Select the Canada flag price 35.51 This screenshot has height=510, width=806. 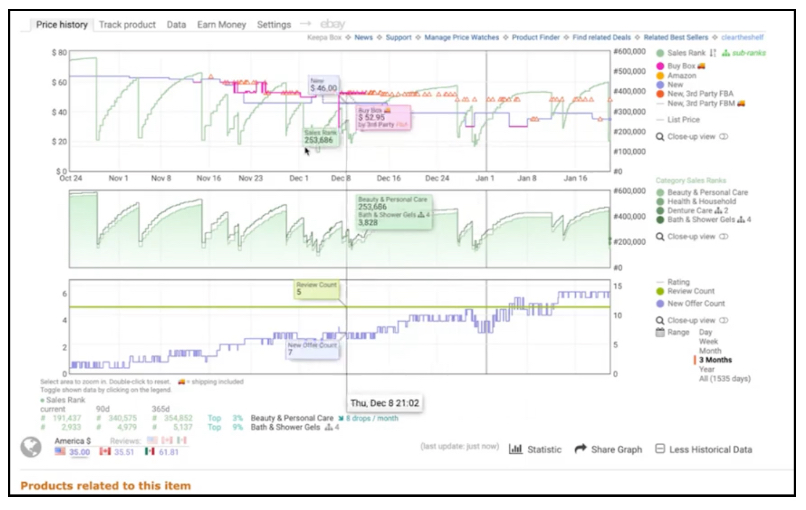tap(117, 452)
